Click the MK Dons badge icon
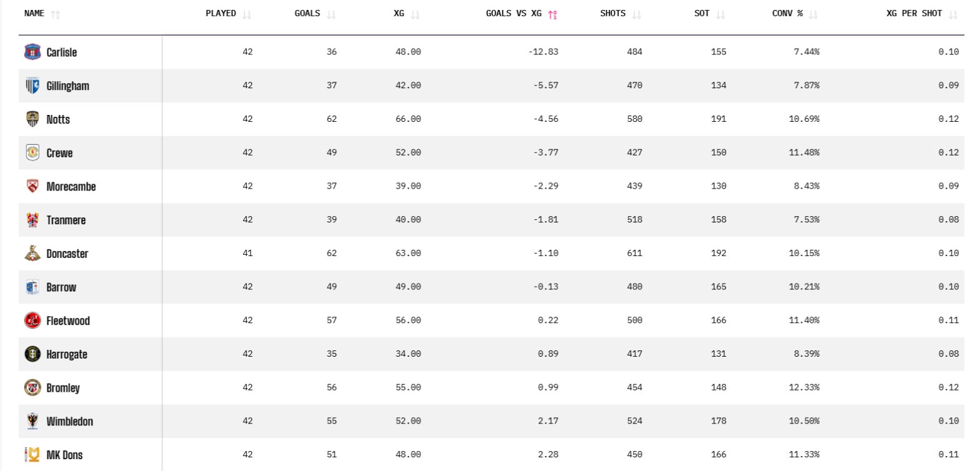The height and width of the screenshot is (471, 980). pyautogui.click(x=32, y=455)
